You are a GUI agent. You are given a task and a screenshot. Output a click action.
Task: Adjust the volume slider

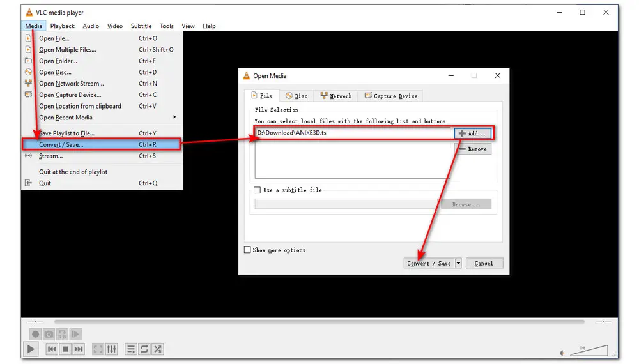589,351
